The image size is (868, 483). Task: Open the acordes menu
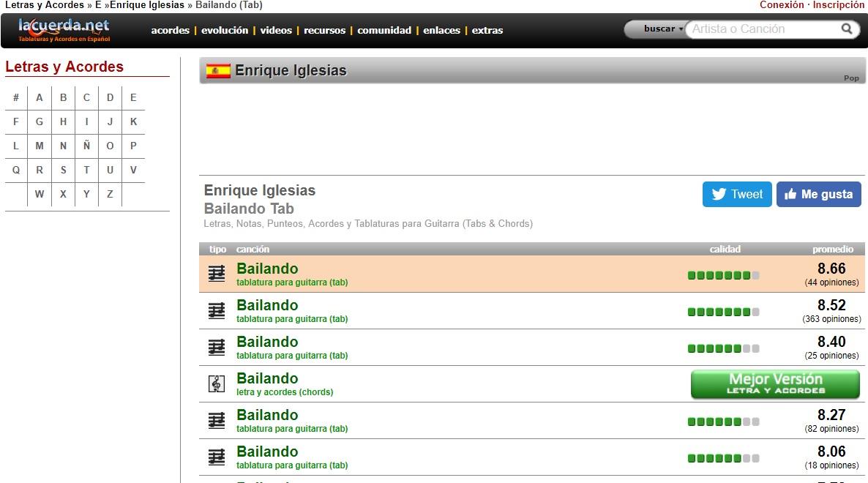point(170,31)
